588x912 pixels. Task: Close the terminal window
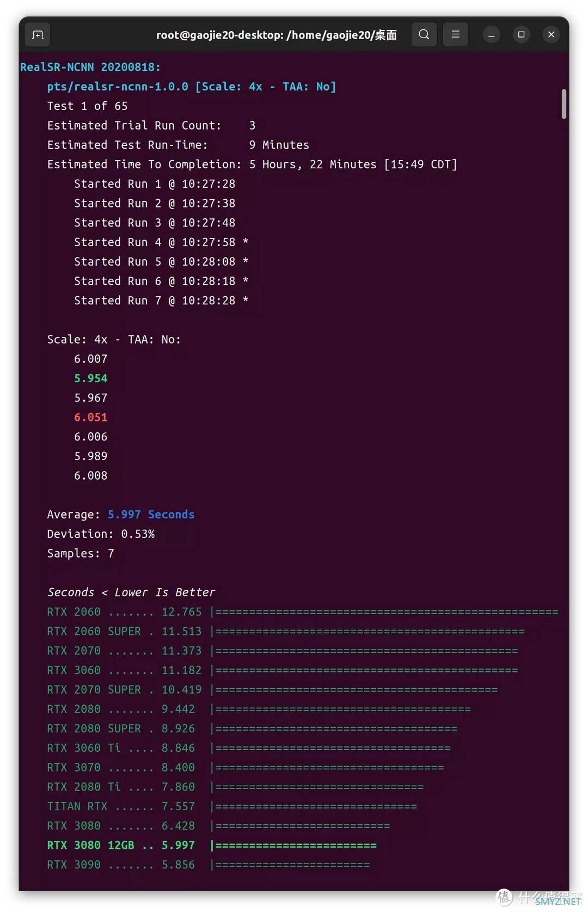pos(551,35)
